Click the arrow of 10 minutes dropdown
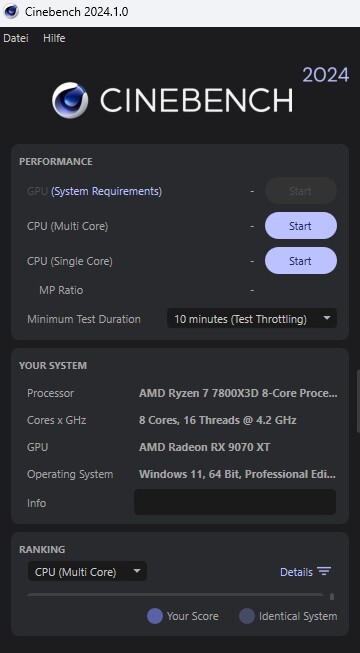Image resolution: width=360 pixels, height=653 pixels. (327, 318)
